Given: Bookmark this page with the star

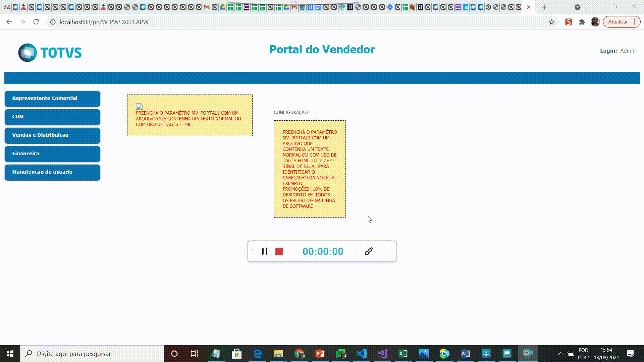Looking at the screenshot, I should click(x=552, y=22).
